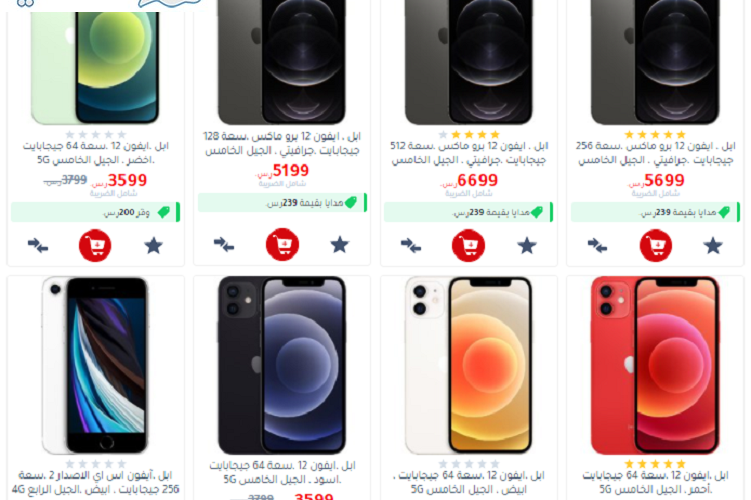Favorite the 512GB iPhone 12 Pro Max
Viewport: 751px width, 500px height.
point(527,245)
